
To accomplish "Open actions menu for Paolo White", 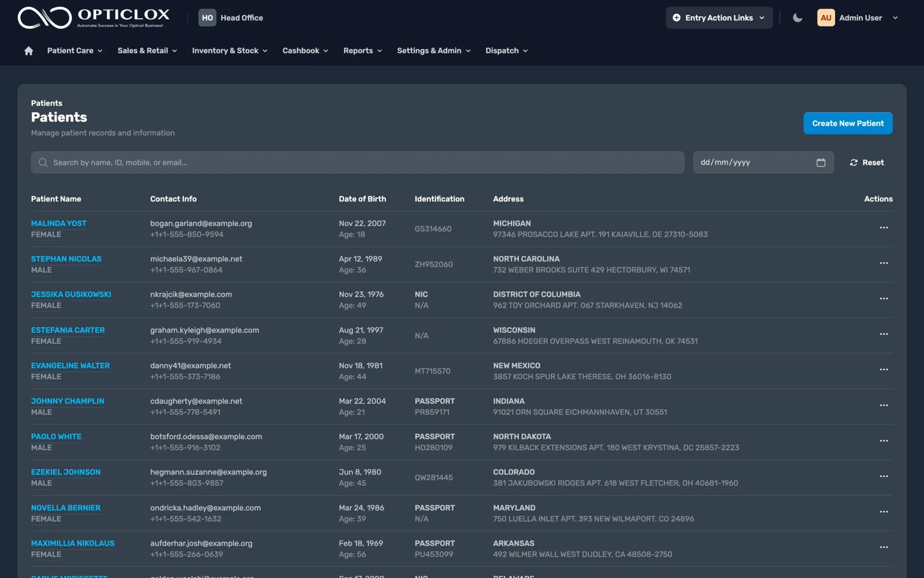I will click(x=884, y=441).
